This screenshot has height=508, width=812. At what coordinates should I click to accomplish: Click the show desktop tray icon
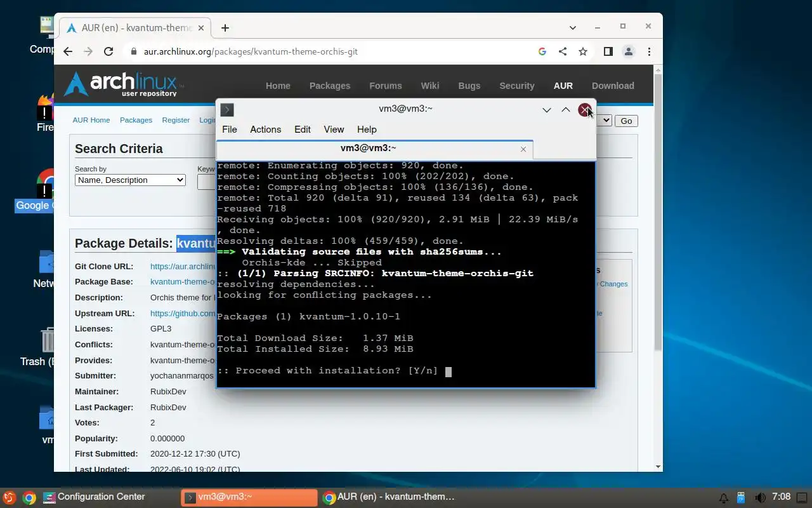point(803,497)
